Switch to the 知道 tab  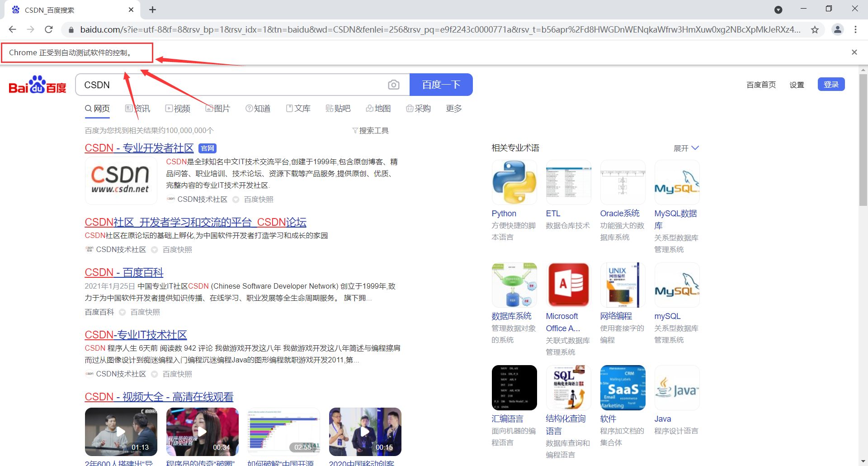pyautogui.click(x=258, y=109)
